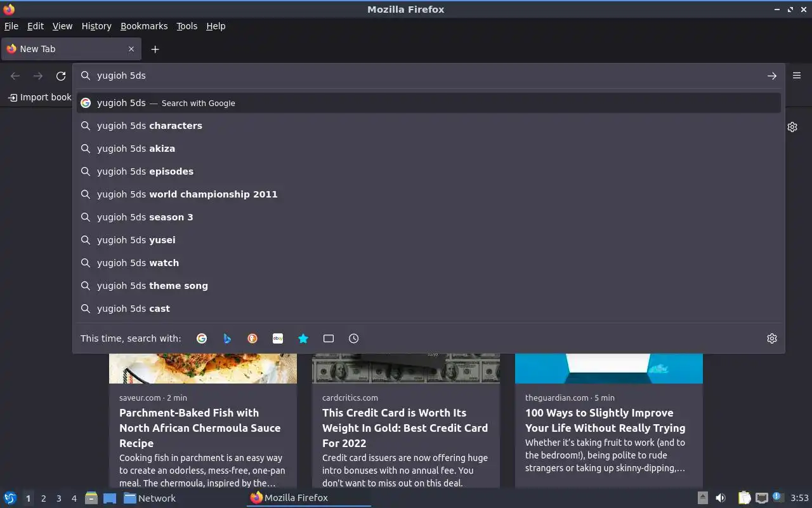
Task: Reload the current page
Action: coord(61,76)
